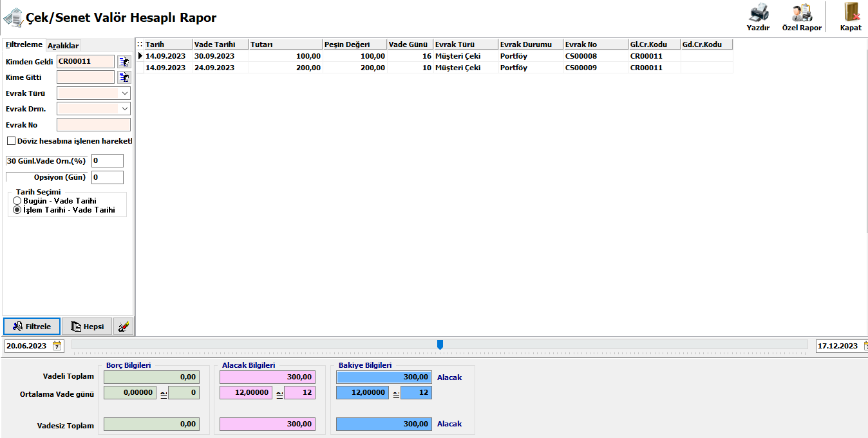Sort by Evrak No column header
The width and height of the screenshot is (868, 438).
point(596,44)
